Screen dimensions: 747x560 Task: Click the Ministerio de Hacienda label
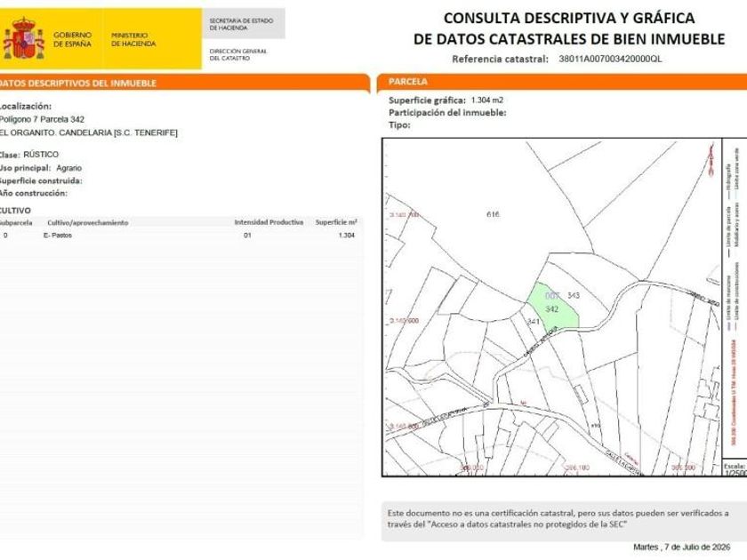point(133,39)
